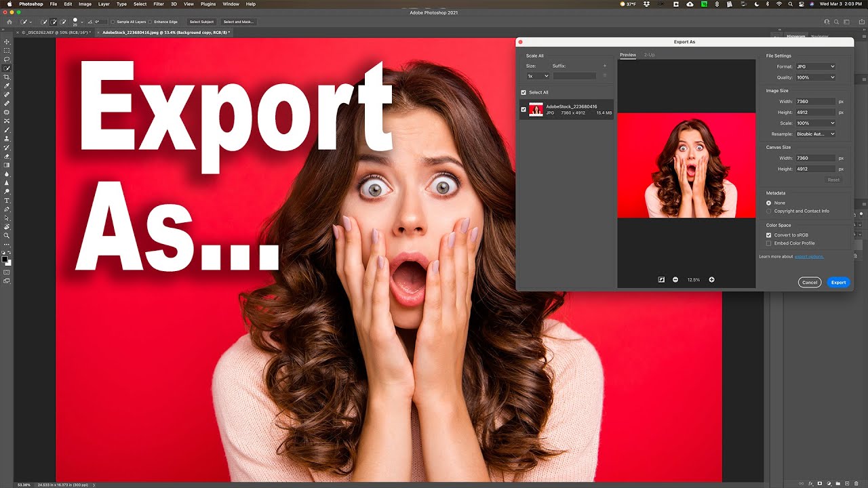Select the Quick Selection tool in toolbar
The image size is (868, 488).
(7, 68)
